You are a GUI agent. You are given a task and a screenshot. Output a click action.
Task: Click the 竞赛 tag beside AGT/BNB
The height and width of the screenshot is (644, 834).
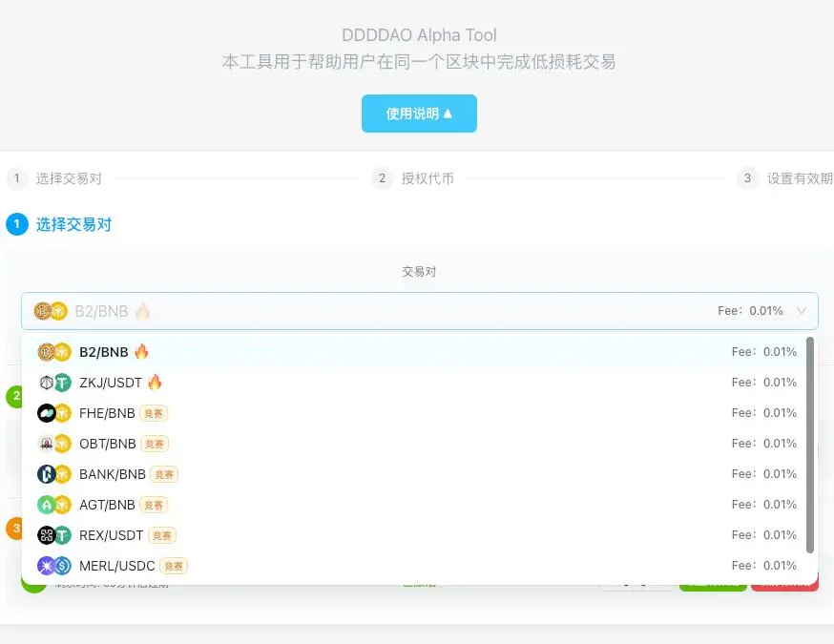[154, 505]
